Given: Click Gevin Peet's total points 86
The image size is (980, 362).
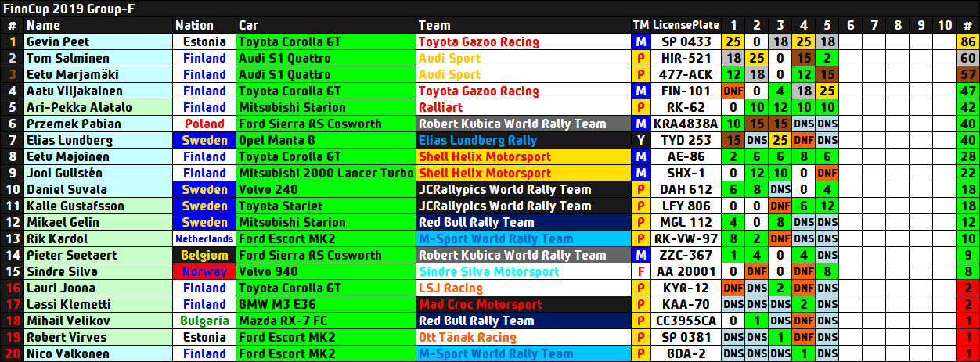Looking at the screenshot, I should pos(968,41).
